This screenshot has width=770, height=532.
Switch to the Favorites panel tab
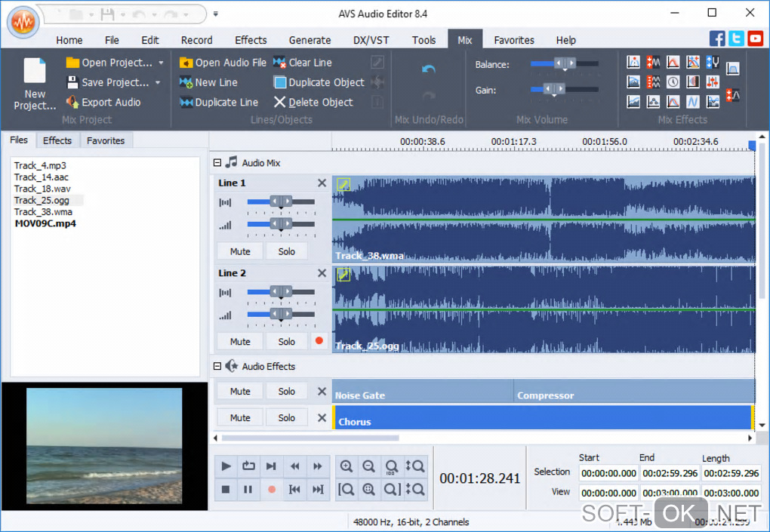pos(105,140)
